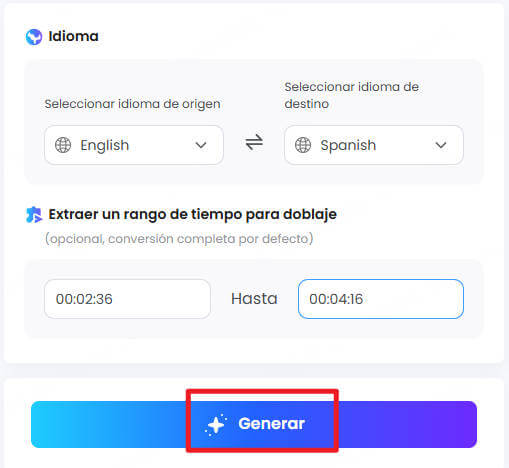The height and width of the screenshot is (468, 509).
Task: Click the swap languages arrows icon
Action: (x=254, y=142)
